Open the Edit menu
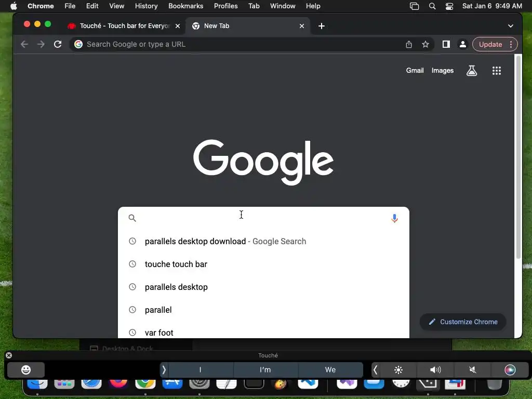532x399 pixels. click(92, 6)
